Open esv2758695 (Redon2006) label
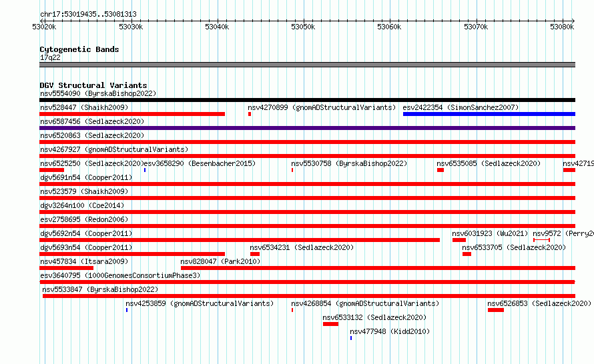594x364 pixels. coord(84,219)
